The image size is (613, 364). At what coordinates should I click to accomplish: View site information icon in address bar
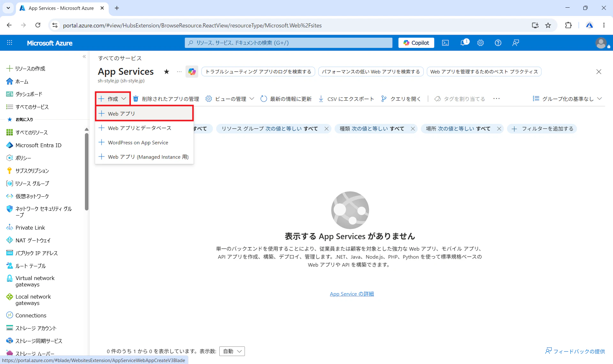click(55, 25)
